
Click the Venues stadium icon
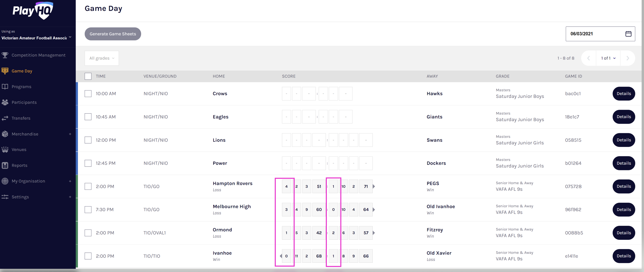(x=5, y=150)
